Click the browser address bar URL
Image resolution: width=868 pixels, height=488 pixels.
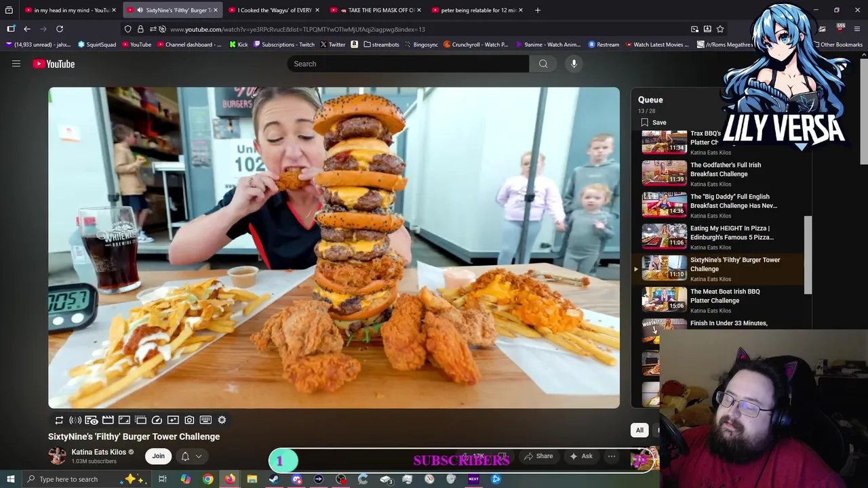(x=298, y=29)
